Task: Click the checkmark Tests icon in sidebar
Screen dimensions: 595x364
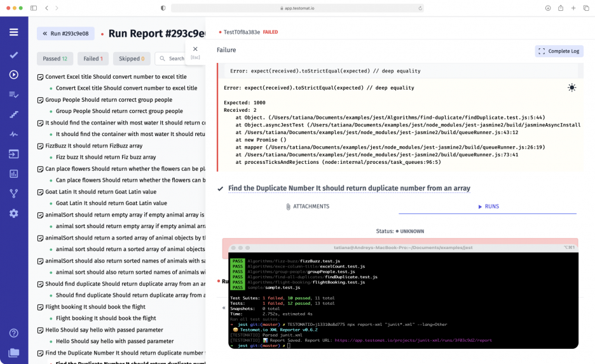Action: (x=13, y=55)
